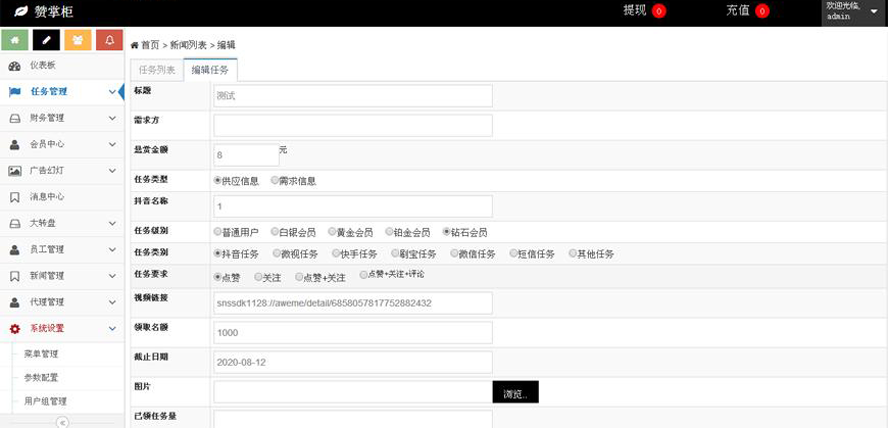Click the green home shortcut button

(x=15, y=40)
